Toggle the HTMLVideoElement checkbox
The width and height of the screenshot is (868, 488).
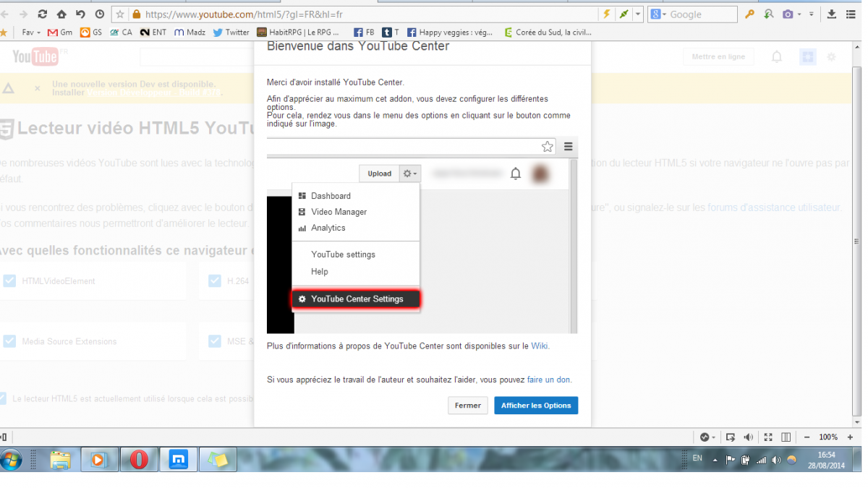pos(9,281)
